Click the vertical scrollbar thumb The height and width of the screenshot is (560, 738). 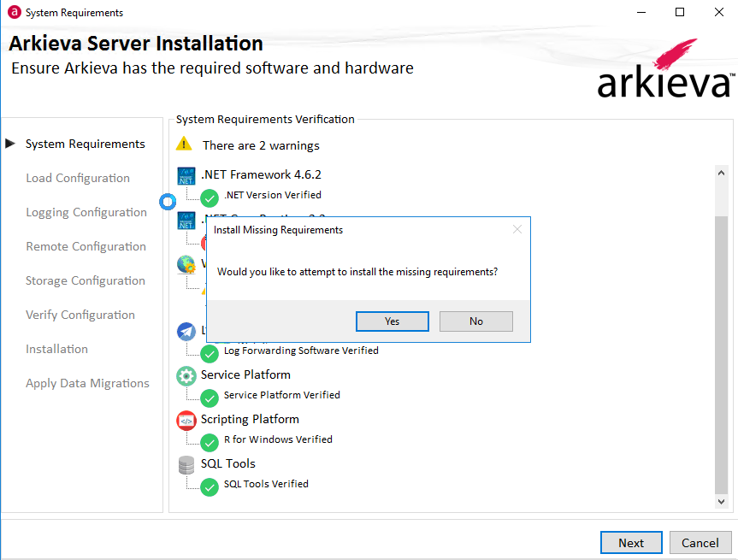721,355
